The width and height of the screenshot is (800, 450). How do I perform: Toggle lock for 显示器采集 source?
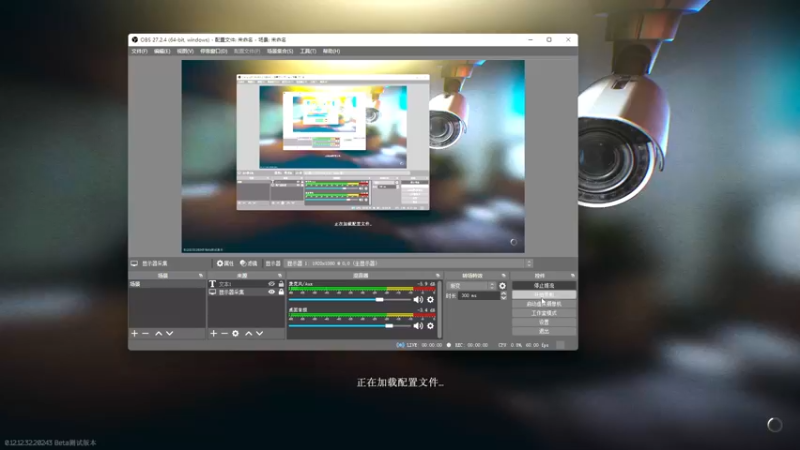click(x=281, y=292)
